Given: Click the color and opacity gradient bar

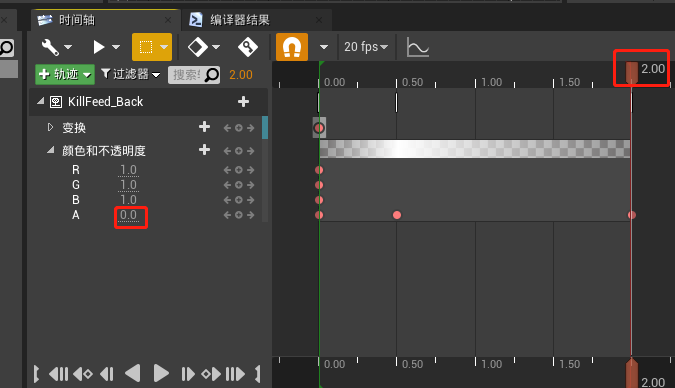Looking at the screenshot, I should pos(475,149).
